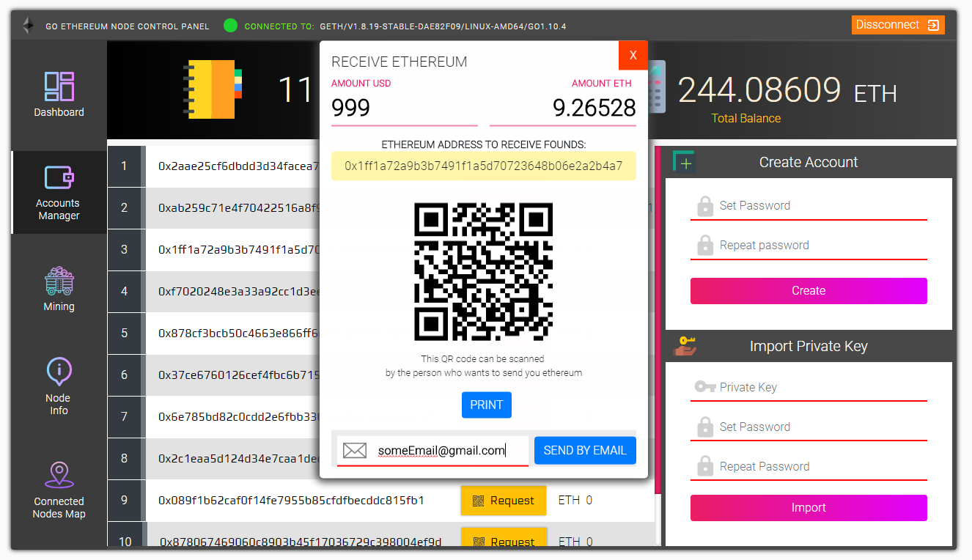Click the green connection status indicator

(230, 26)
